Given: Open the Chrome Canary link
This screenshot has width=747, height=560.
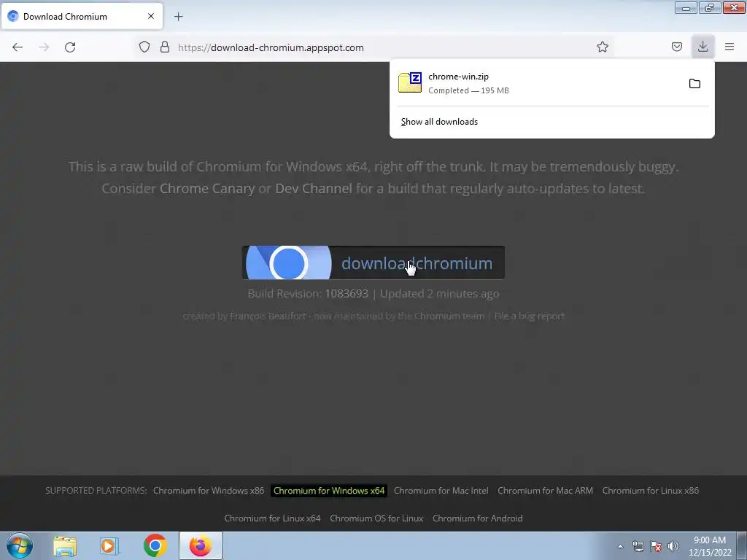Looking at the screenshot, I should (x=207, y=189).
